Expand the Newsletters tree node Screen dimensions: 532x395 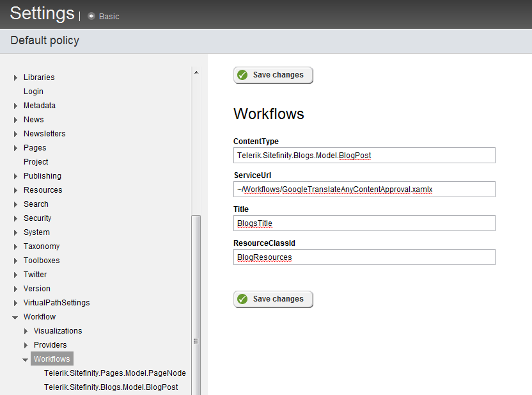pyautogui.click(x=15, y=134)
